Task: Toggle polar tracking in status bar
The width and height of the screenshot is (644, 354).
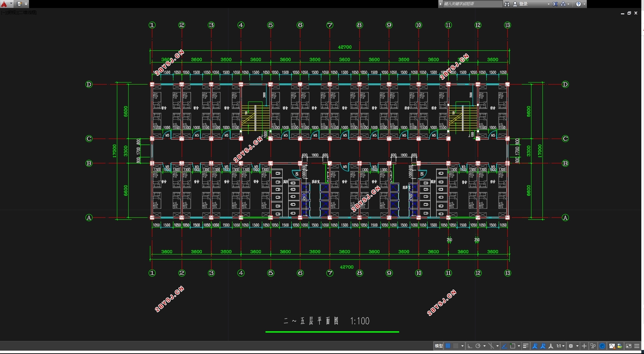Action: [x=478, y=346]
